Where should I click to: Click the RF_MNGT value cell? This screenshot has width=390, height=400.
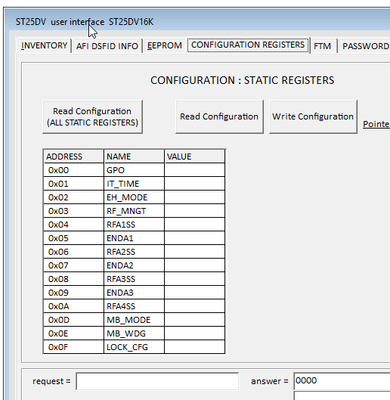click(x=194, y=211)
